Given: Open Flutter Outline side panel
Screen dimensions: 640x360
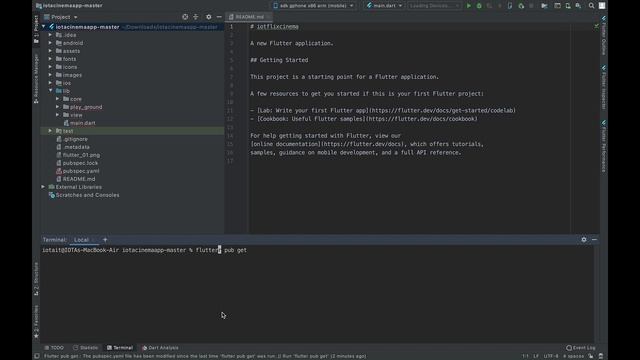Looking at the screenshot, I should coord(604,36).
